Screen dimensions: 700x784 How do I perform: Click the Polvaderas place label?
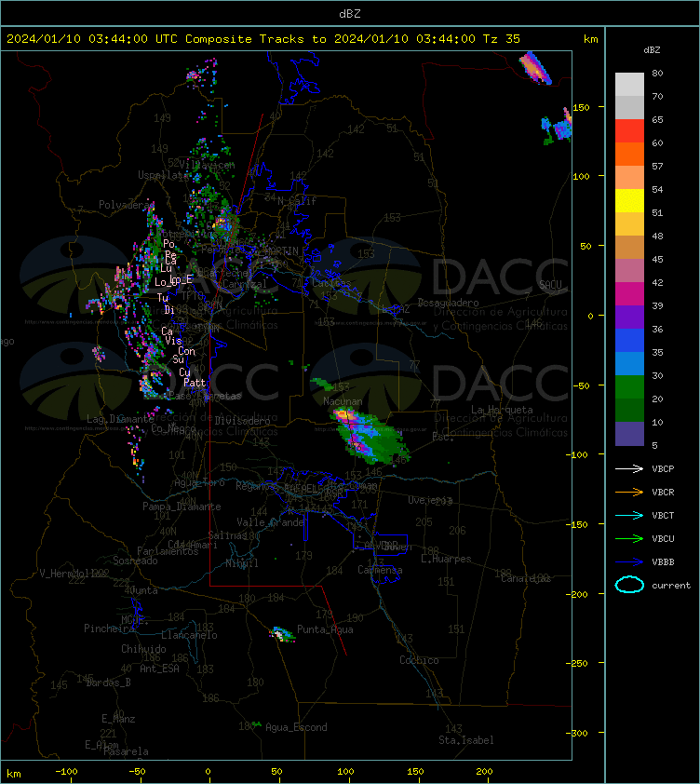pos(126,205)
